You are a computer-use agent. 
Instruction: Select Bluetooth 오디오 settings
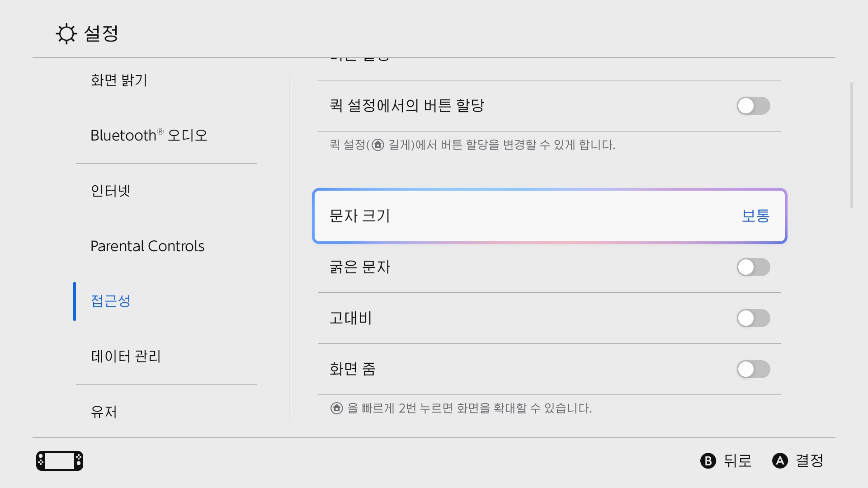[149, 135]
